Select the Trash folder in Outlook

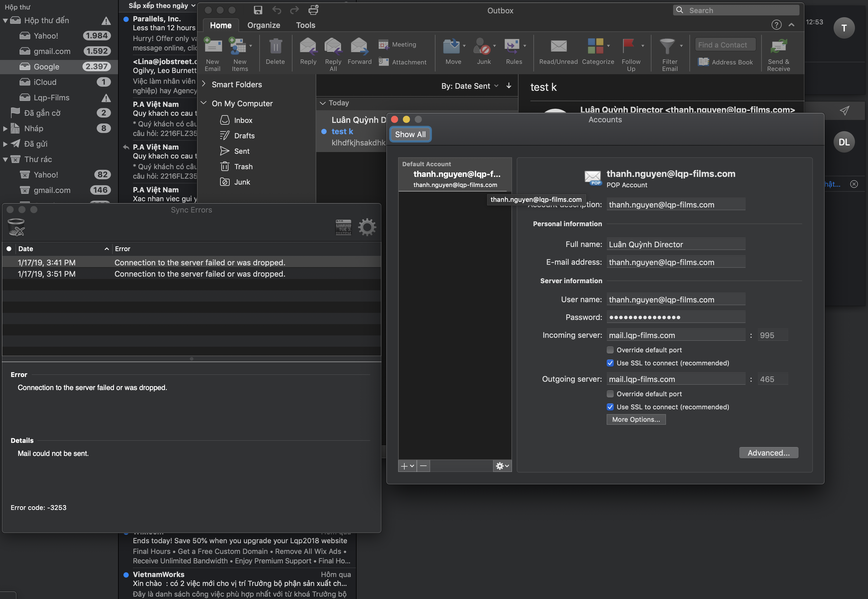pyautogui.click(x=243, y=166)
